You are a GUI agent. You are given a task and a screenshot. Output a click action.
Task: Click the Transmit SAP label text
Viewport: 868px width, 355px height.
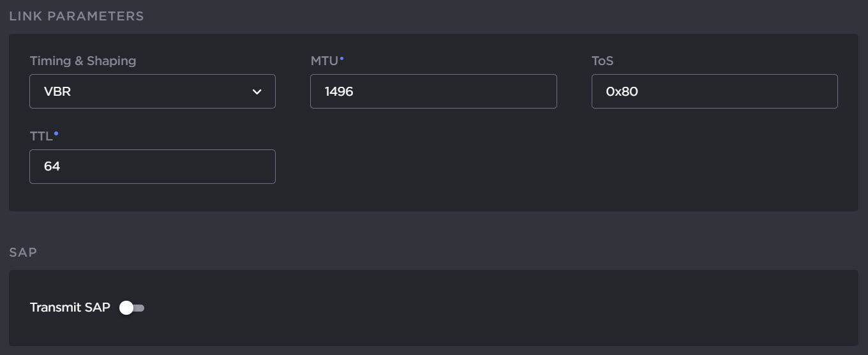(70, 308)
